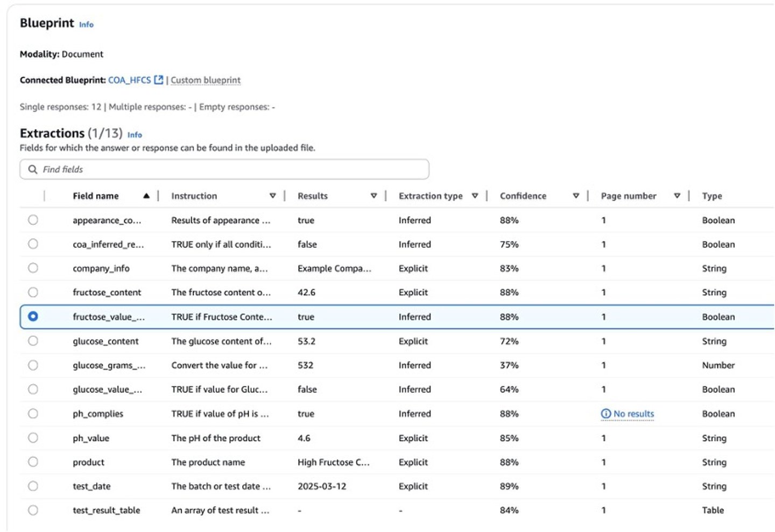Click the search magnifier icon in Find fields
The width and height of the screenshot is (775, 532).
point(33,169)
